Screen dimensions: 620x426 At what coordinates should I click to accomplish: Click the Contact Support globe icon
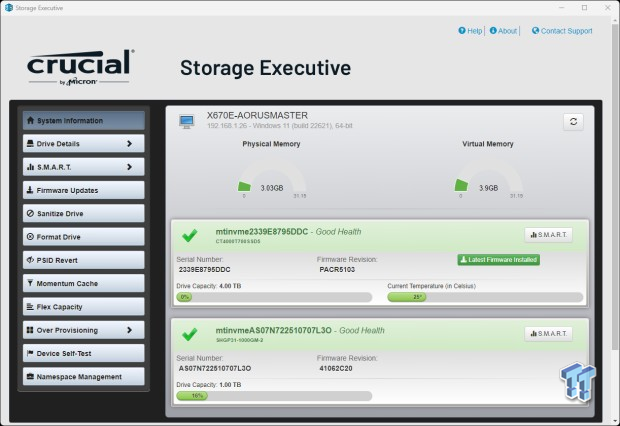point(535,30)
